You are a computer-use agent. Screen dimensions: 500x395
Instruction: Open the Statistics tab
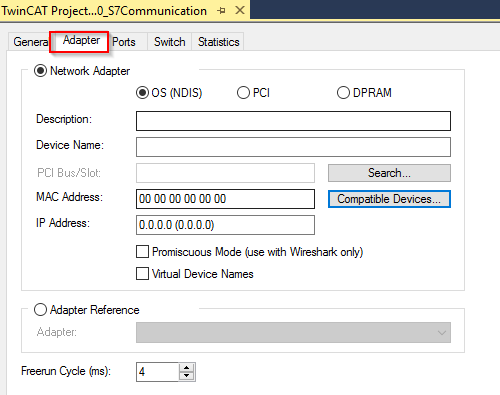pyautogui.click(x=218, y=42)
